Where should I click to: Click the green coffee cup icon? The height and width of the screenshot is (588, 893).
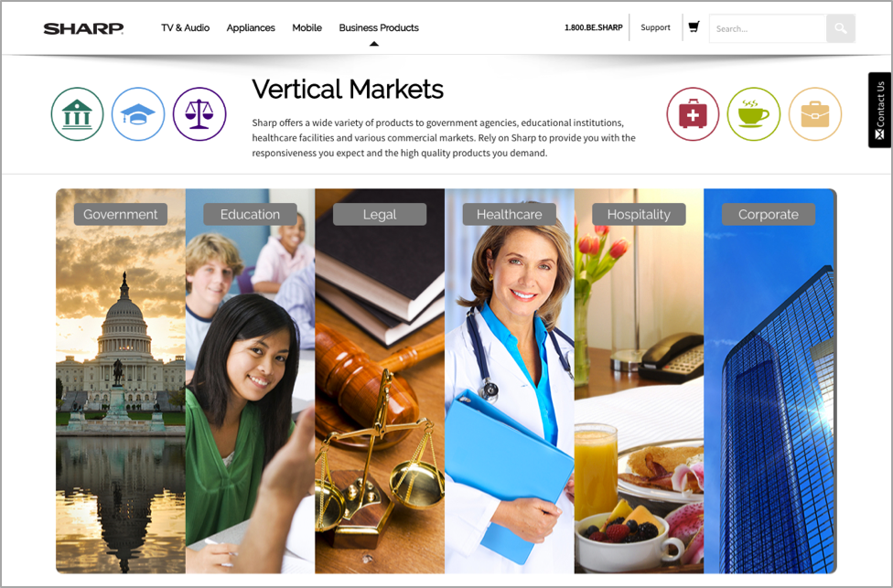[x=754, y=113]
